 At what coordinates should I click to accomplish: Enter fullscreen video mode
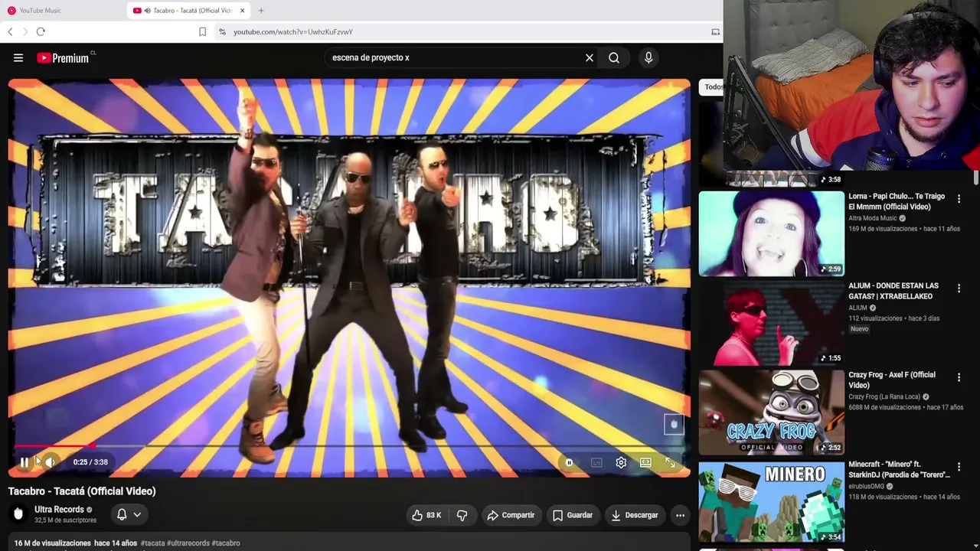[670, 462]
